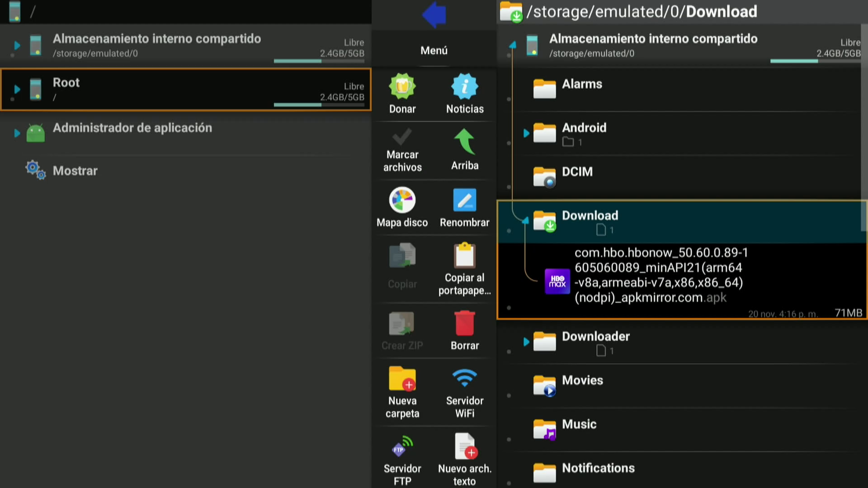Click Copiar al portapapeles clipboard icon
868x488 pixels.
(x=464, y=256)
